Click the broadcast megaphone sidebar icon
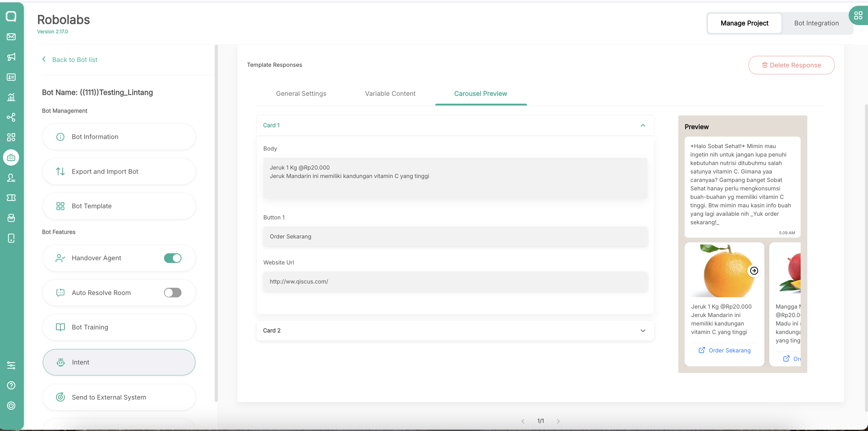 point(11,57)
